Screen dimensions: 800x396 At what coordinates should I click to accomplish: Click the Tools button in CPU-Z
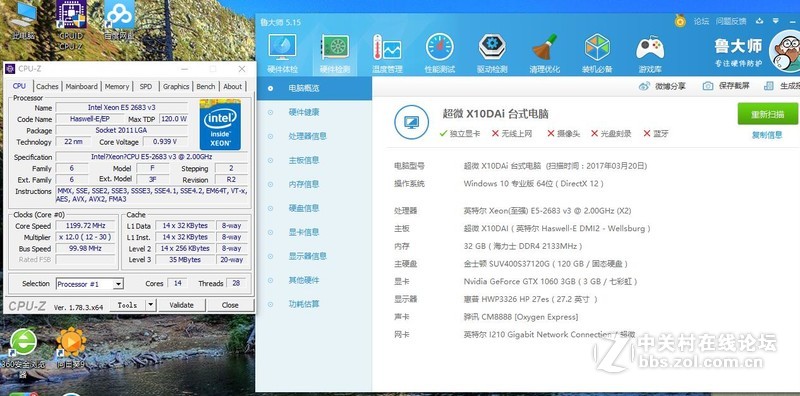(x=128, y=305)
